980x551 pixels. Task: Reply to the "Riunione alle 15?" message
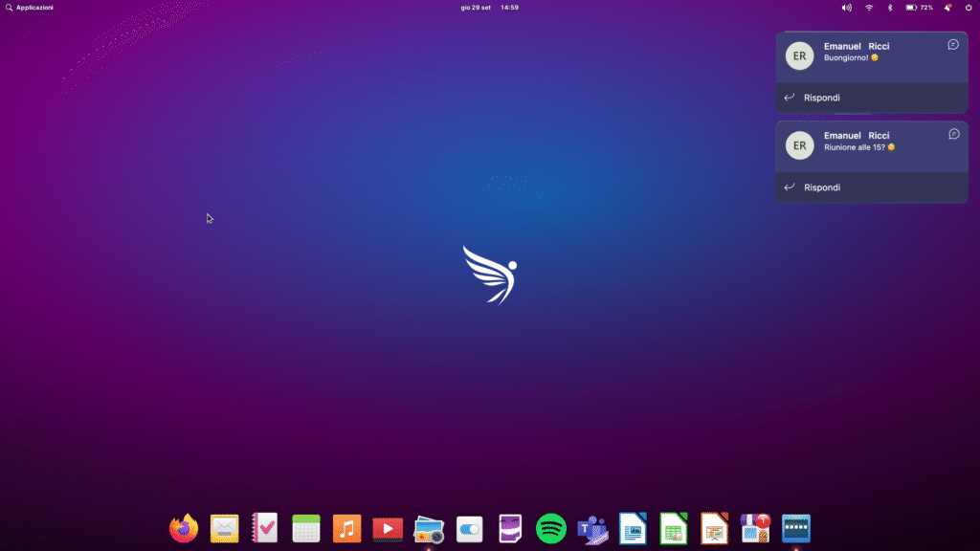[822, 187]
